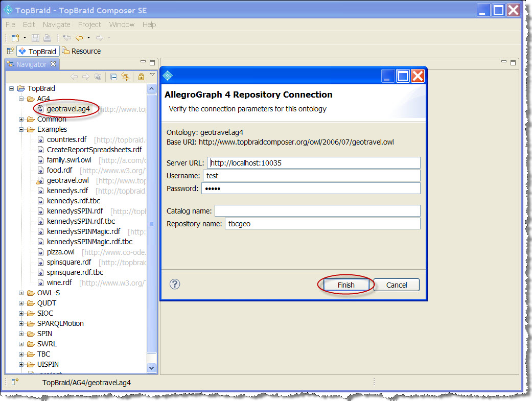Open the Navigator view menu triangle
Image resolution: width=532 pixels, height=401 pixels.
(x=152, y=76)
